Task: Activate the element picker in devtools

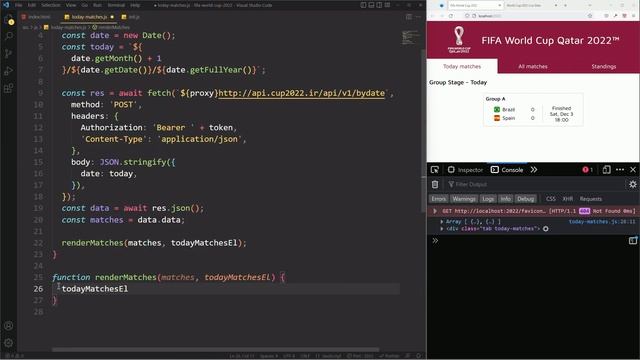Action: pos(435,170)
